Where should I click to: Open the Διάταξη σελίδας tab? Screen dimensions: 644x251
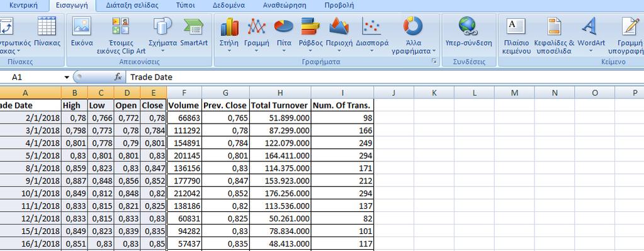pos(132,5)
